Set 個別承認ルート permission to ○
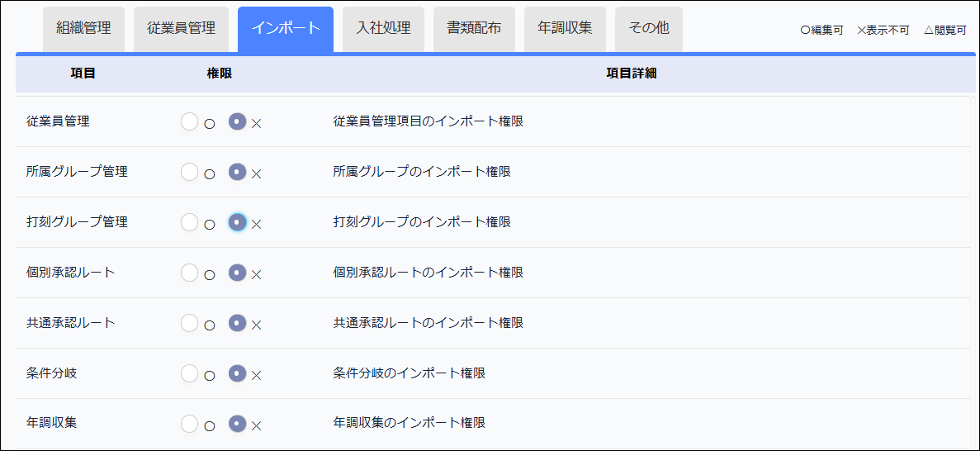The height and width of the screenshot is (451, 980). point(189,273)
